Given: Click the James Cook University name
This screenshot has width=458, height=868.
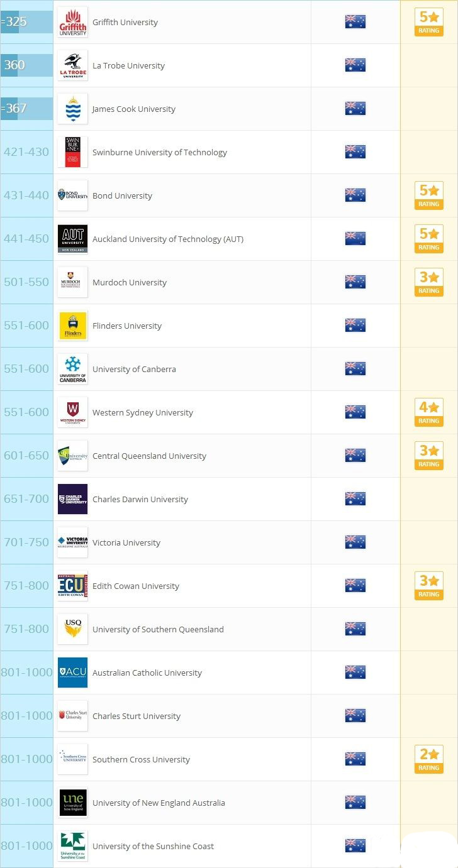Looking at the screenshot, I should (134, 109).
